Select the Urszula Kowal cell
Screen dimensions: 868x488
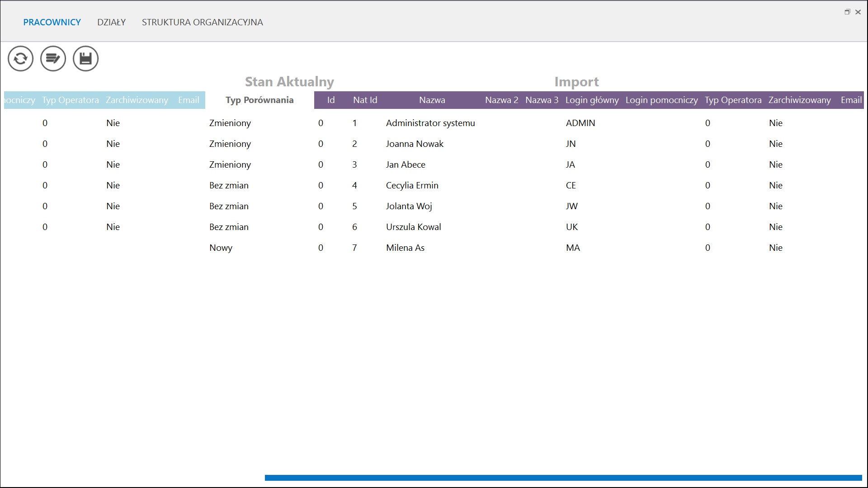coord(413,227)
